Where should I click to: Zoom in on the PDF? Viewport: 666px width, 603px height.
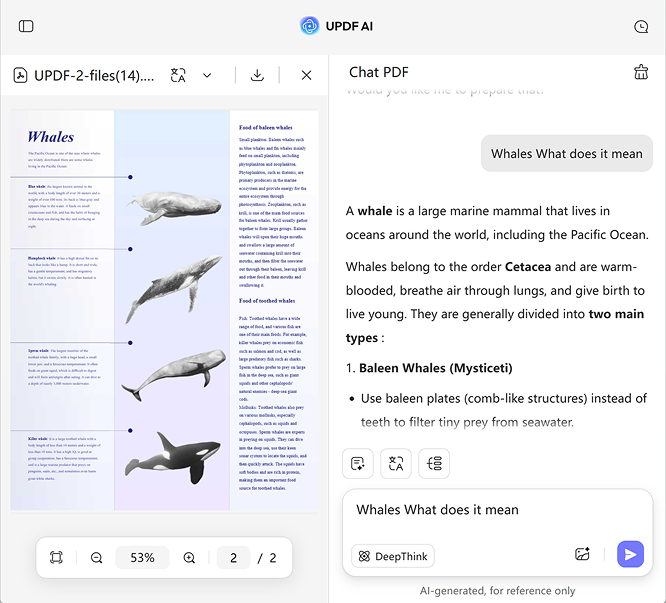(x=189, y=558)
